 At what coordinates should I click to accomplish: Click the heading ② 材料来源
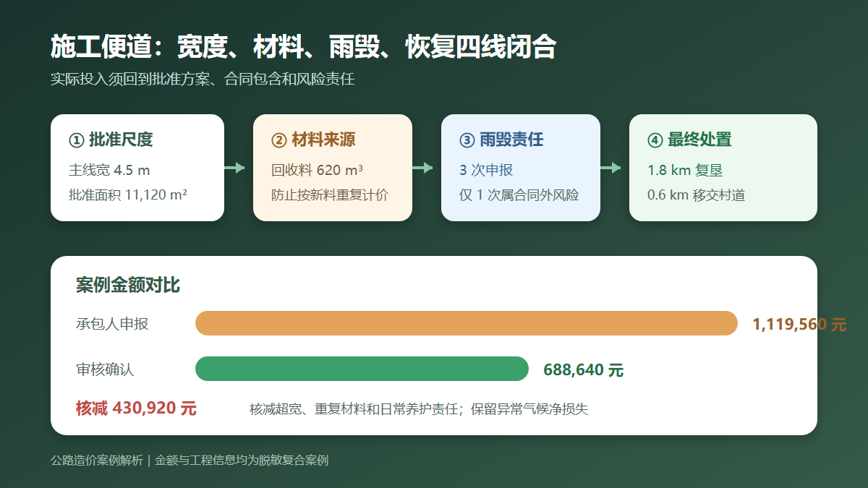(x=313, y=140)
